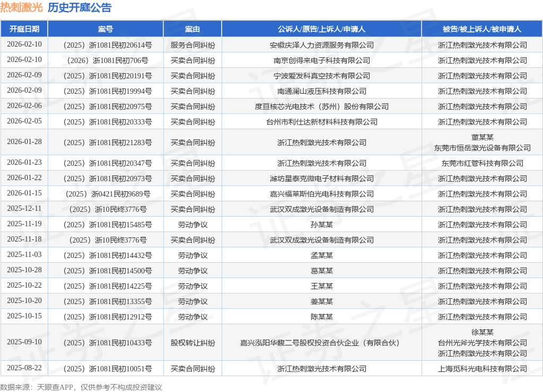Screen dimensions: 543x392
Task: Click plaintiff 南京创得来电子科技有限公司
Action: pyautogui.click(x=322, y=60)
